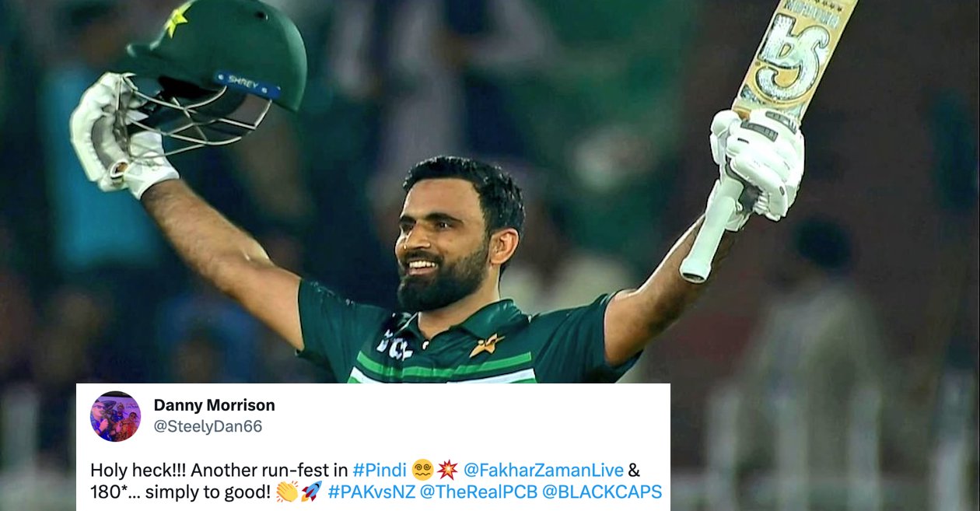980x511 pixels.
Task: Click the dizzy face emoji
Action: pyautogui.click(x=422, y=470)
